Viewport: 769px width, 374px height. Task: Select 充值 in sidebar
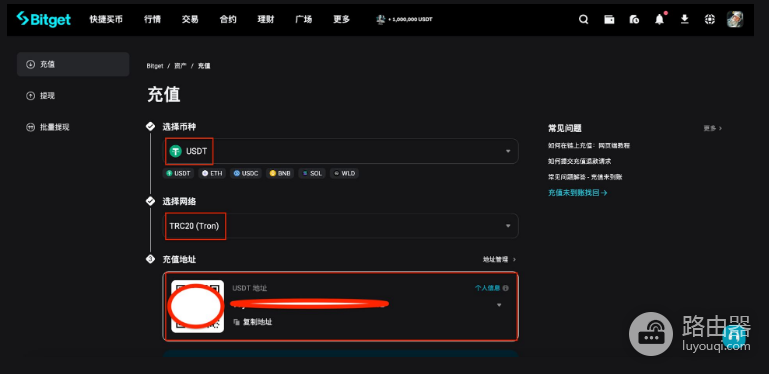point(73,64)
